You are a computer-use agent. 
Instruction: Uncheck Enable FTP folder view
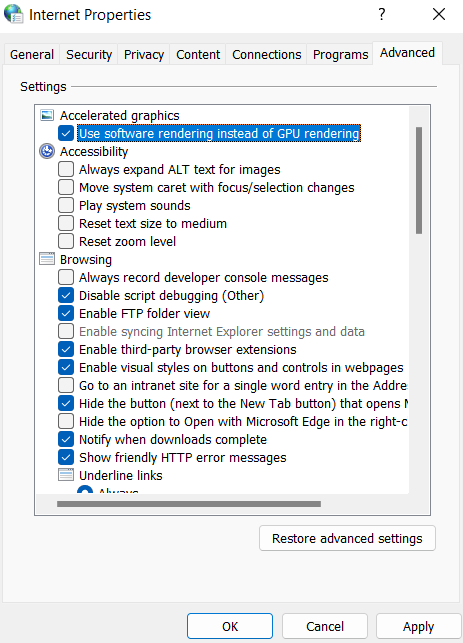pyautogui.click(x=66, y=313)
